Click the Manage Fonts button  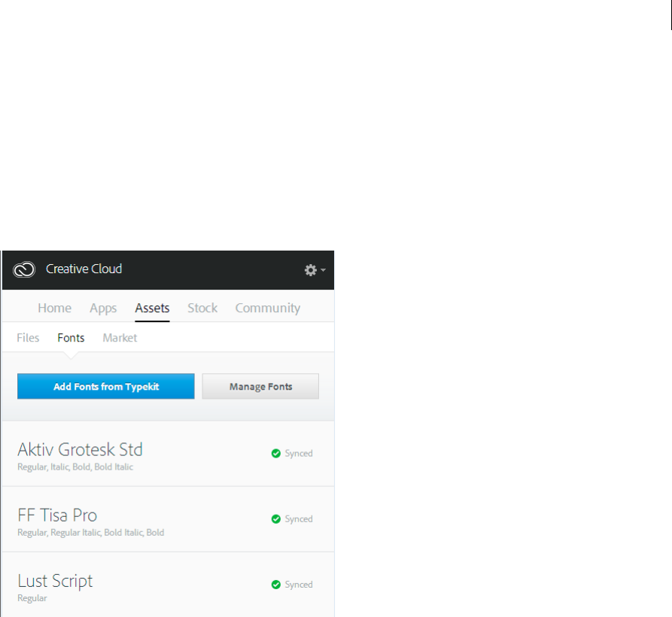[260, 386]
